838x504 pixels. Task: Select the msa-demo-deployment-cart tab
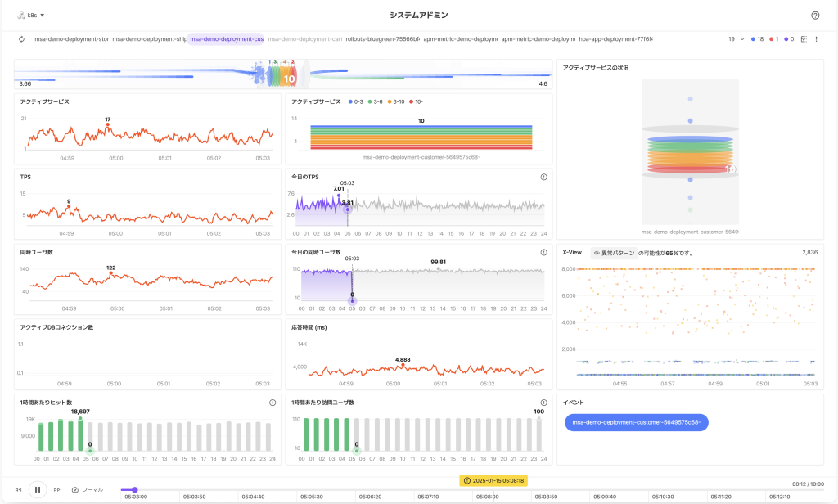point(304,39)
